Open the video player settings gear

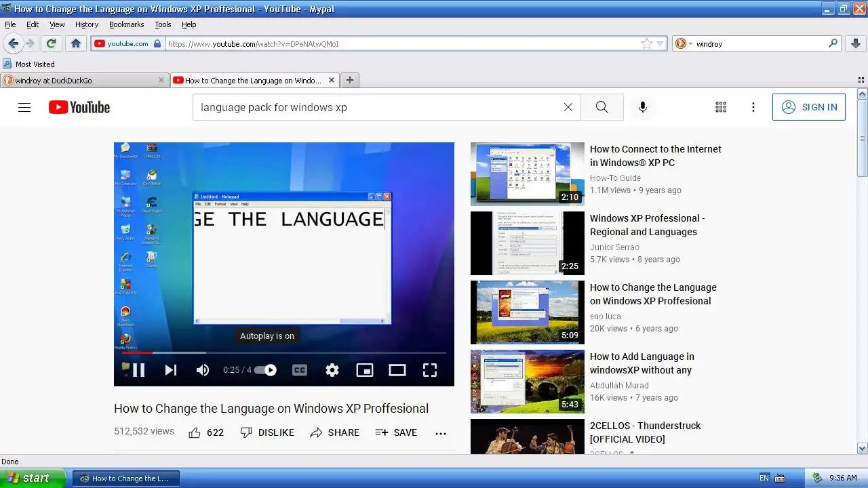pyautogui.click(x=332, y=370)
